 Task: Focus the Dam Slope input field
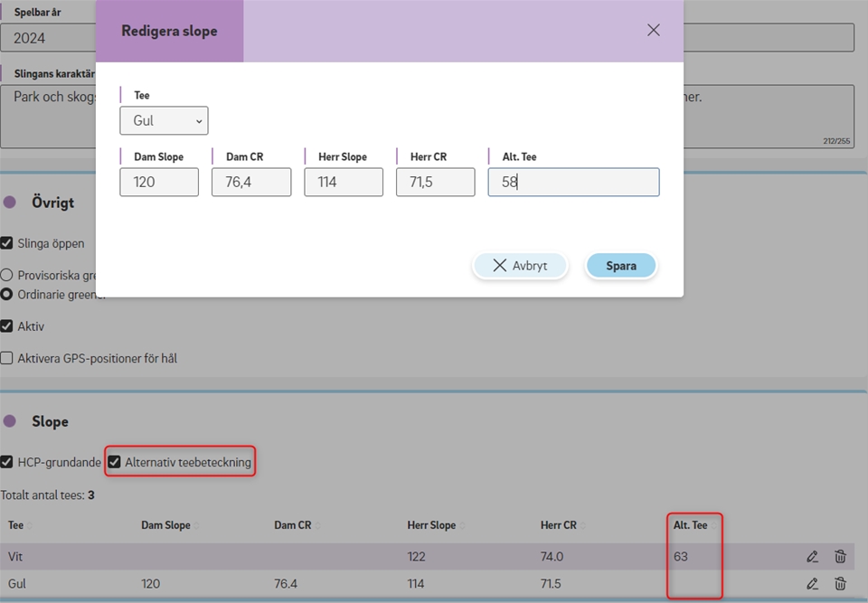point(159,182)
